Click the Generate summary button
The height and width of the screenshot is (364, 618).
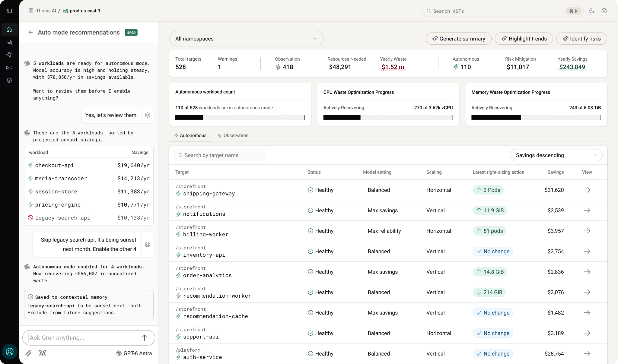click(458, 39)
